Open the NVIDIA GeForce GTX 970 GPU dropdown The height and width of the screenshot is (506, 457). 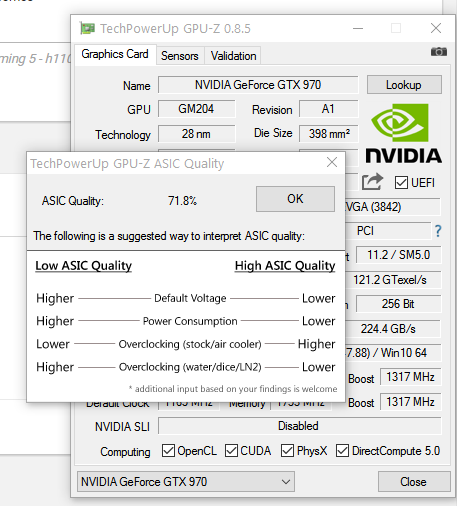[x=186, y=482]
